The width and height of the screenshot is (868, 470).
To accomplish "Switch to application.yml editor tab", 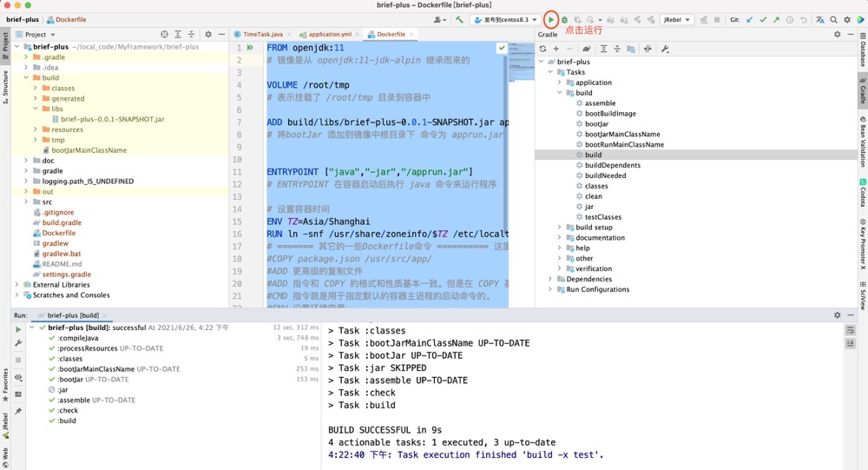I will click(330, 35).
